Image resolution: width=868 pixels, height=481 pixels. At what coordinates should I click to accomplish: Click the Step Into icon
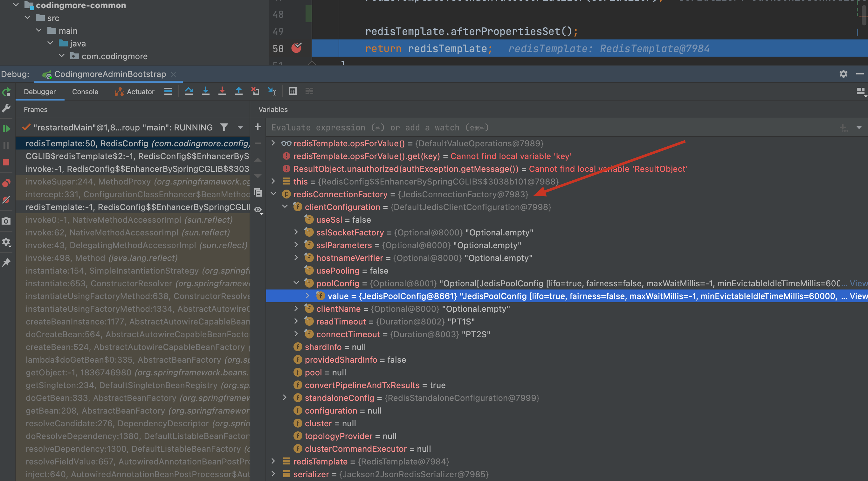pos(205,91)
